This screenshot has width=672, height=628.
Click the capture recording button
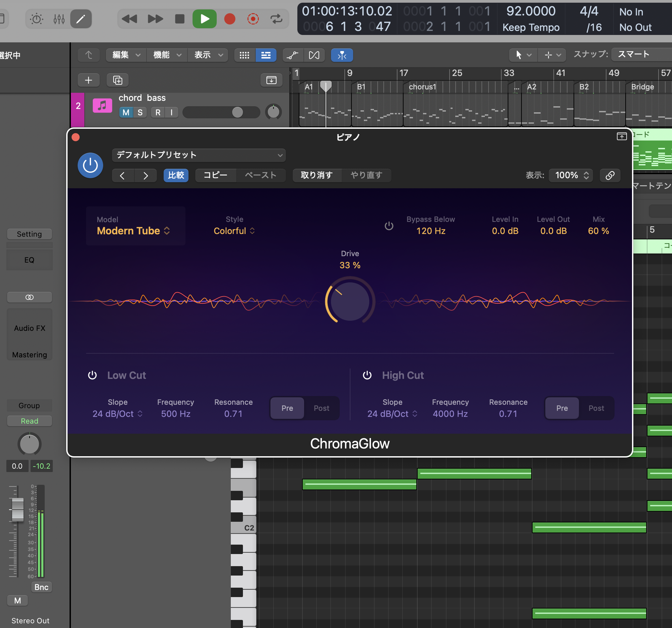(x=253, y=19)
